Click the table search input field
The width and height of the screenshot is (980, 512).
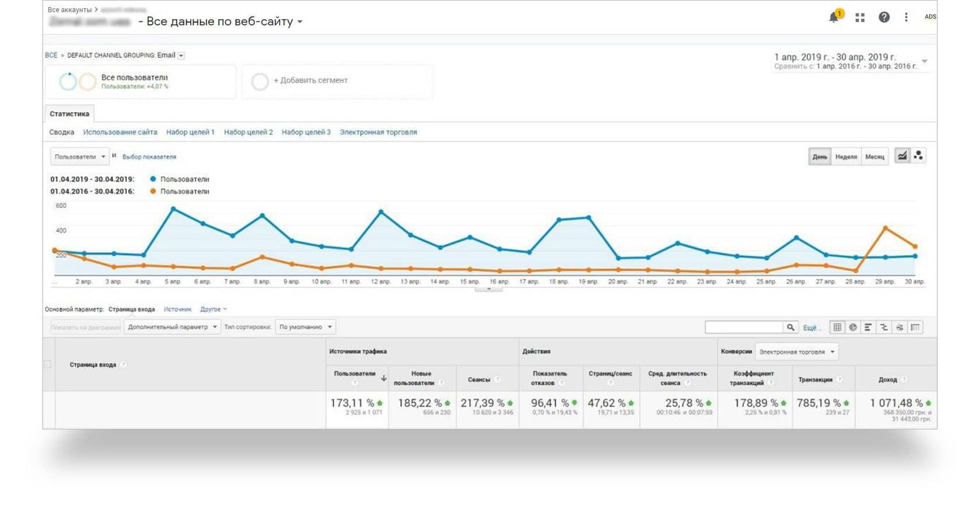tap(744, 327)
